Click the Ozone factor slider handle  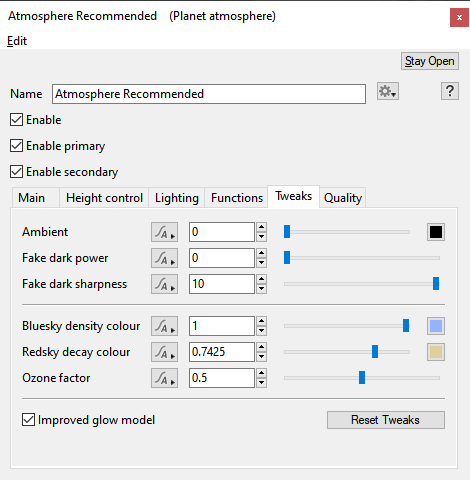point(362,378)
